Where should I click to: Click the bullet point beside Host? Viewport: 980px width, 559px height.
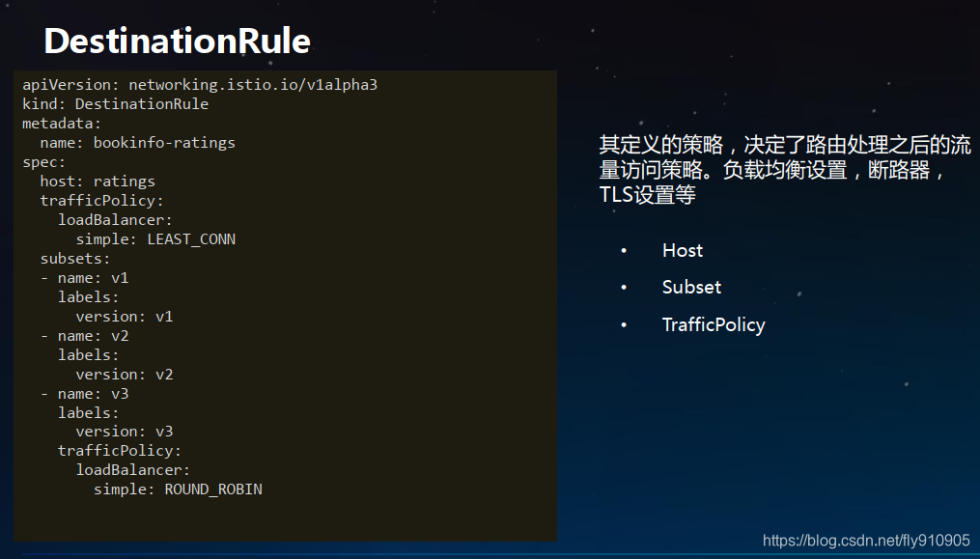click(x=623, y=251)
